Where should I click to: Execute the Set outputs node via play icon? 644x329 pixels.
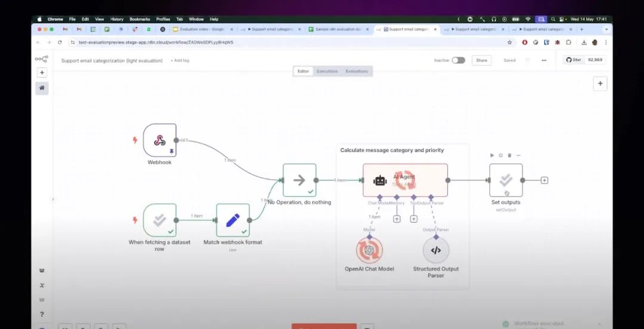click(x=492, y=155)
